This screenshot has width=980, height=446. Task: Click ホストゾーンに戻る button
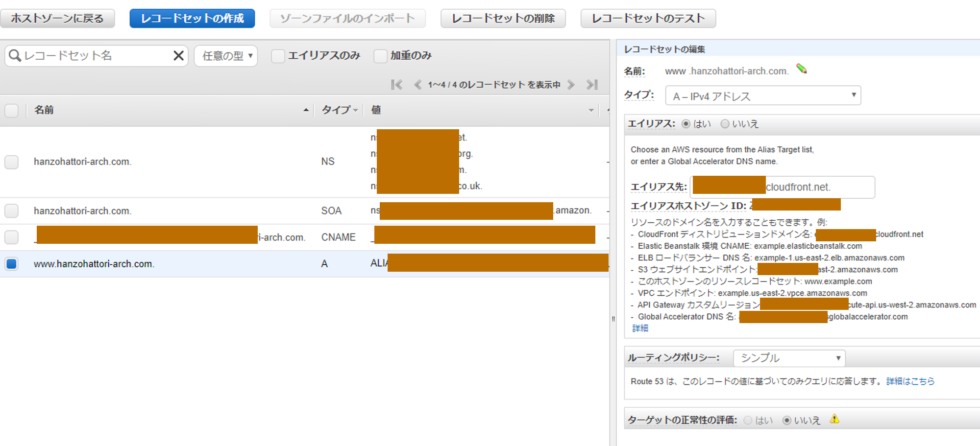(x=57, y=19)
